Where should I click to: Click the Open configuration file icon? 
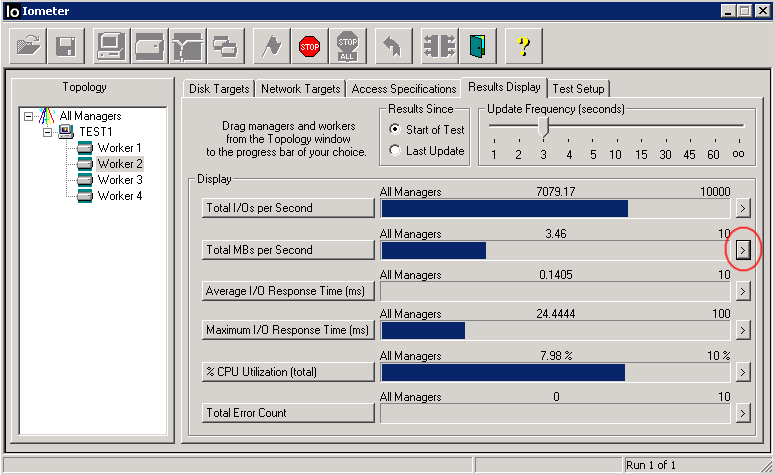pyautogui.click(x=30, y=46)
